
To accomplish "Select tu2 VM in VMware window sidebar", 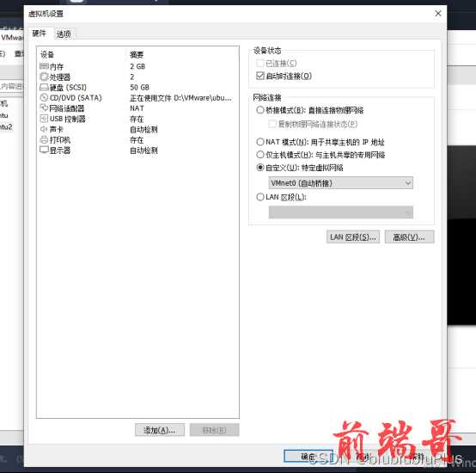I will click(6, 127).
